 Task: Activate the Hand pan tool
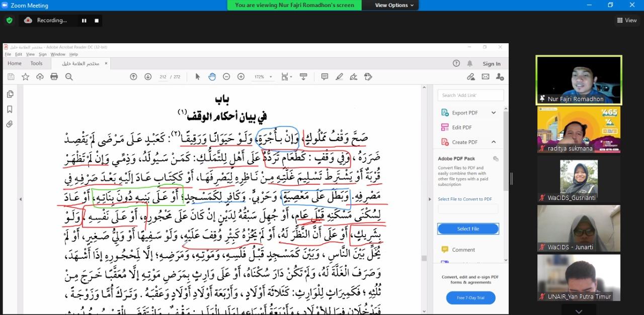(x=212, y=77)
